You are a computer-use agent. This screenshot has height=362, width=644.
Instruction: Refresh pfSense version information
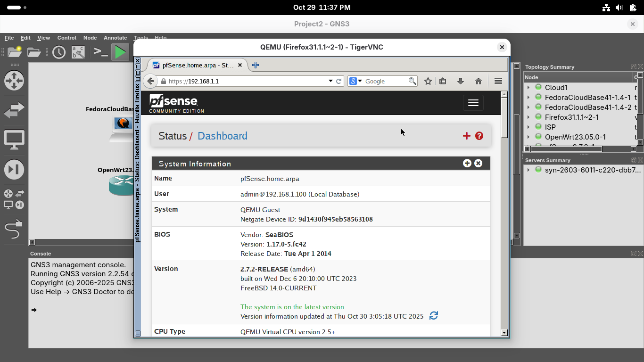click(x=434, y=316)
